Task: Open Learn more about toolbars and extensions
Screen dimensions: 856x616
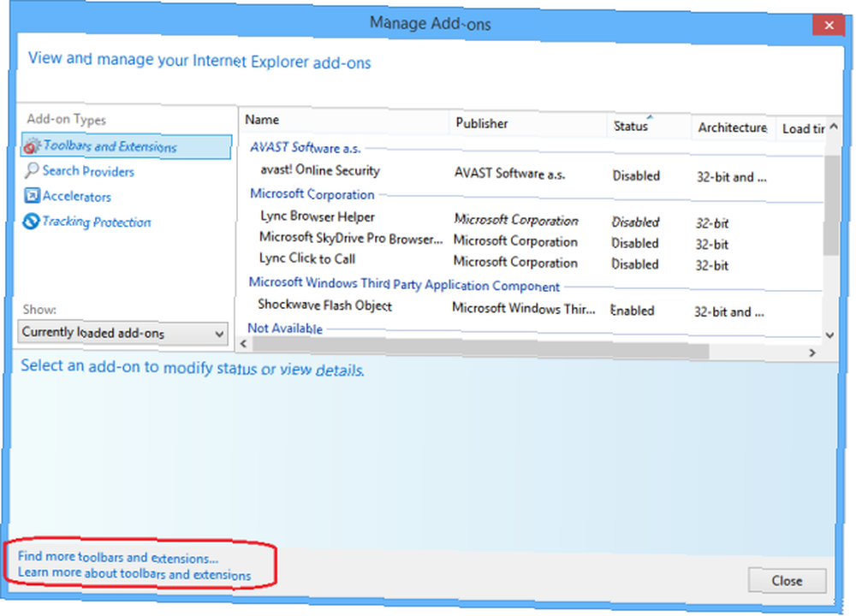Action: click(134, 573)
